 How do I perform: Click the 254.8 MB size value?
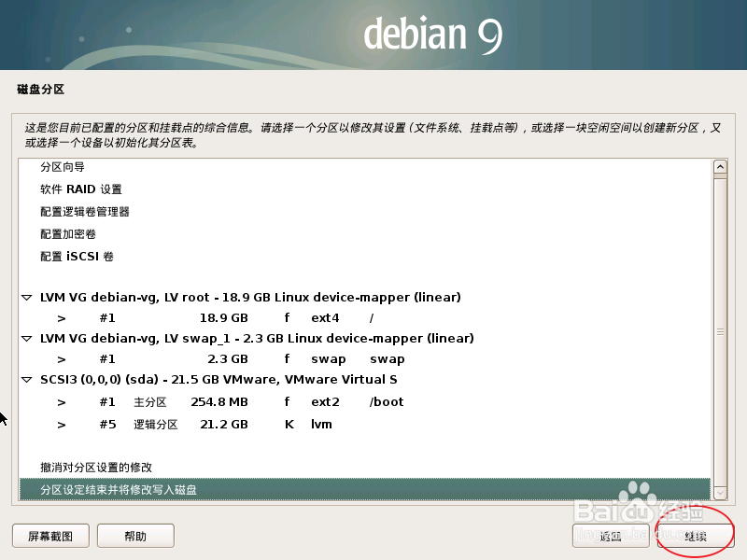[x=219, y=402]
